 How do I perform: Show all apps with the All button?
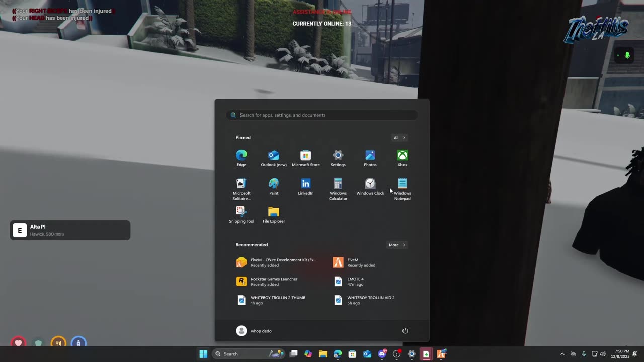click(x=399, y=138)
